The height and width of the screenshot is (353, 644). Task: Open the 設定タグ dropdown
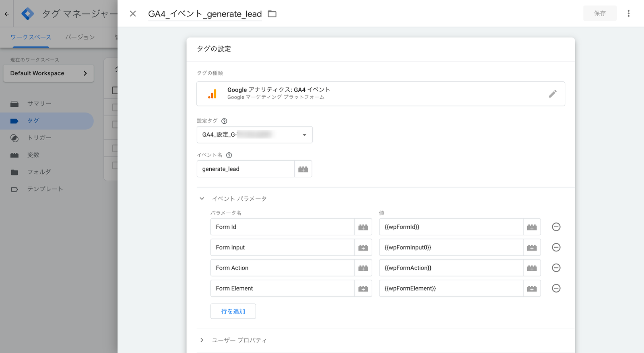coord(254,135)
